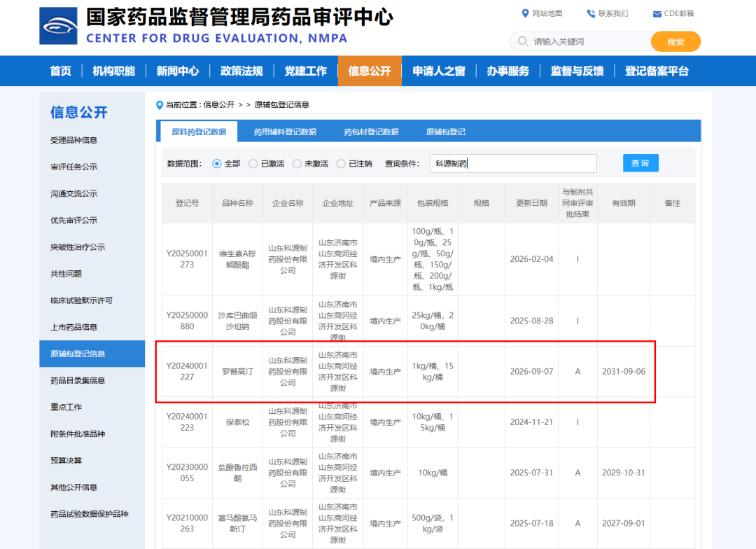The width and height of the screenshot is (756, 549).
Task: Click the 联系我们 link
Action: [x=613, y=13]
